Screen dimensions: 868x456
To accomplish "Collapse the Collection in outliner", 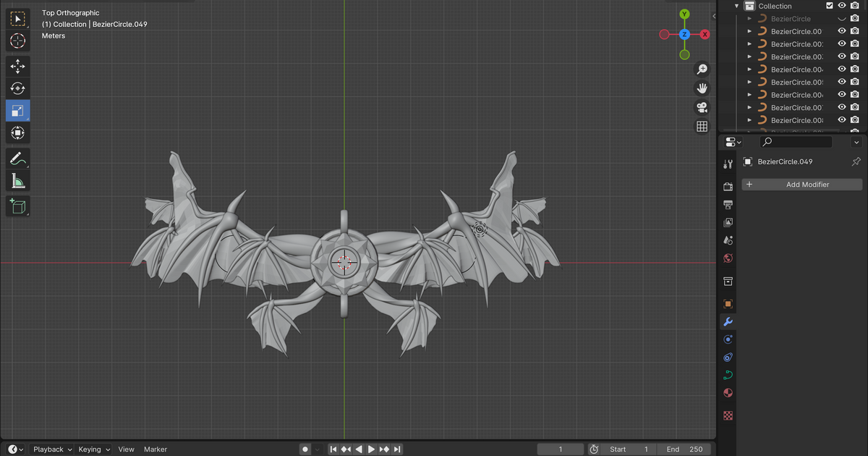I will 737,6.
